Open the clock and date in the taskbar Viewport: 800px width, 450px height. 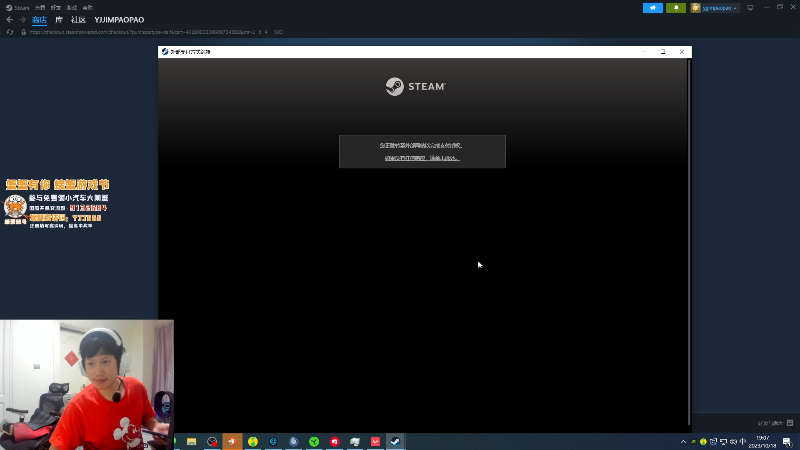coord(762,442)
